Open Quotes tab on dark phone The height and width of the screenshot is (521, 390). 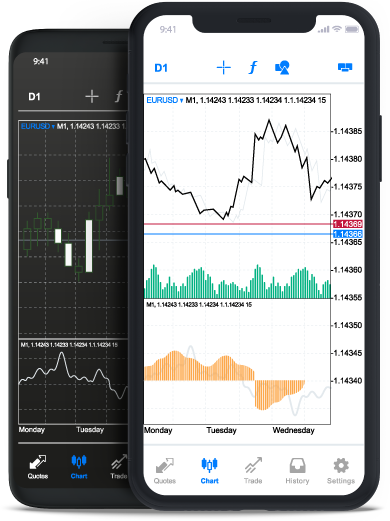38,467
